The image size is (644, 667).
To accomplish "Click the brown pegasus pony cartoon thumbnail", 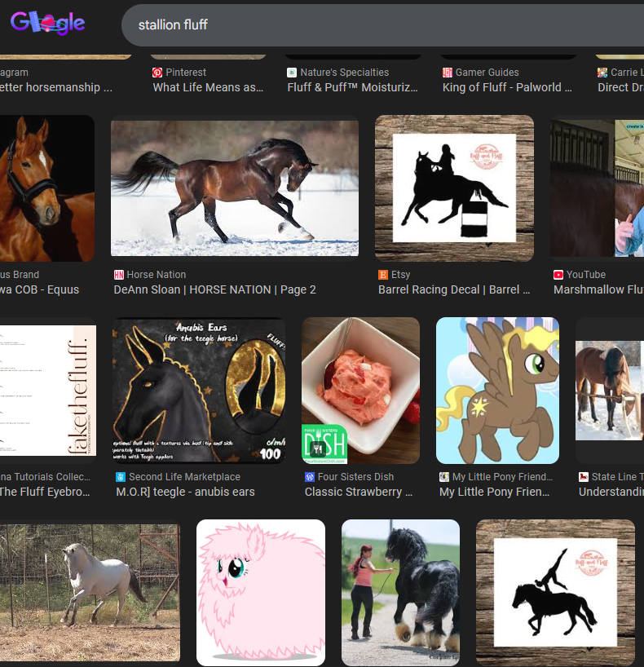I will pyautogui.click(x=498, y=391).
